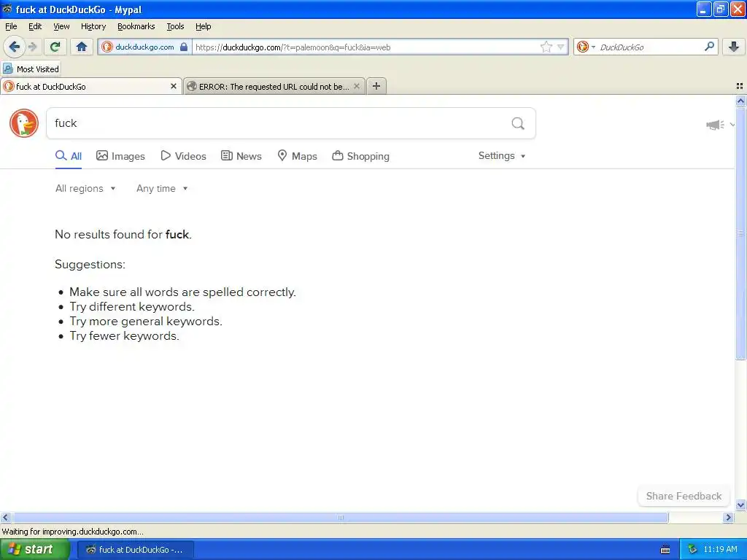
Task: Click vertical scrollbar up arrow
Action: (x=740, y=101)
